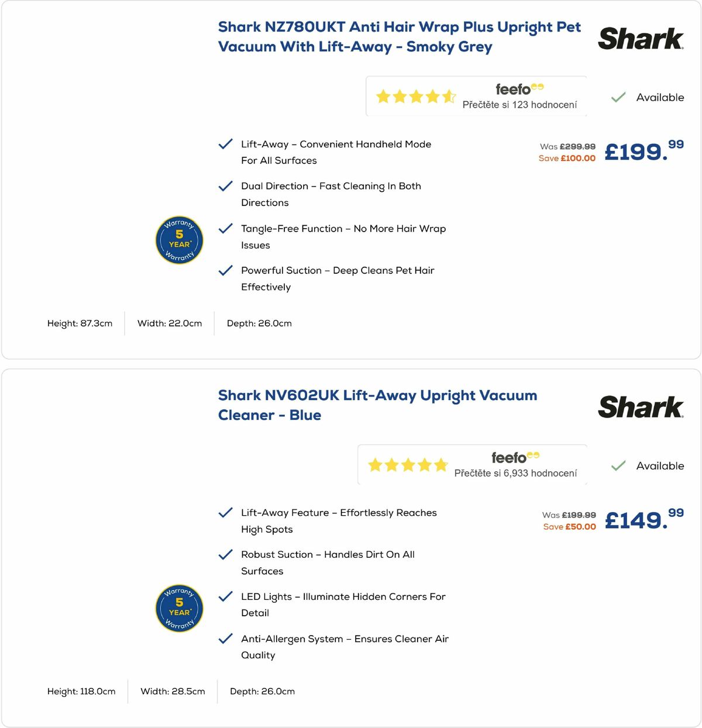Screen dimensions: 702x728
Task: Click the Save £50.00 label on the NV602UK
Action: [570, 526]
